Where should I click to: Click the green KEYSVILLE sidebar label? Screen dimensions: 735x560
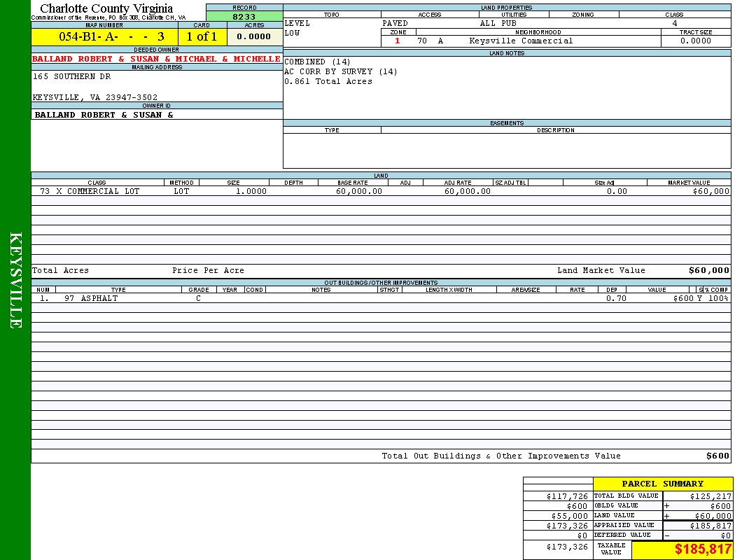tap(15, 280)
